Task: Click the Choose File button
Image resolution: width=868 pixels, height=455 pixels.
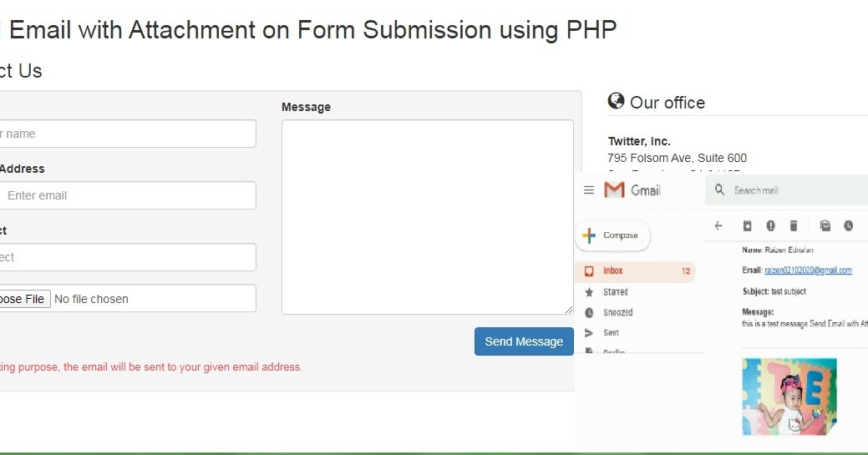Action: pyautogui.click(x=23, y=299)
